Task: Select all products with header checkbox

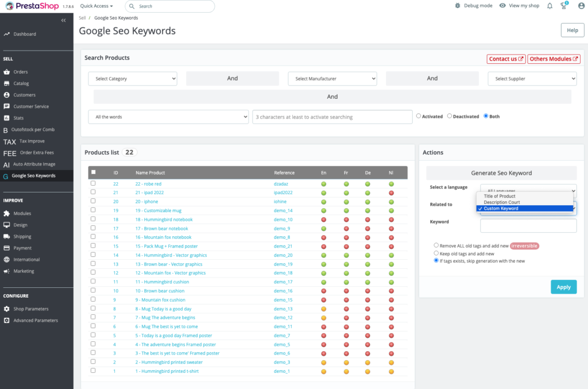Action: point(94,172)
